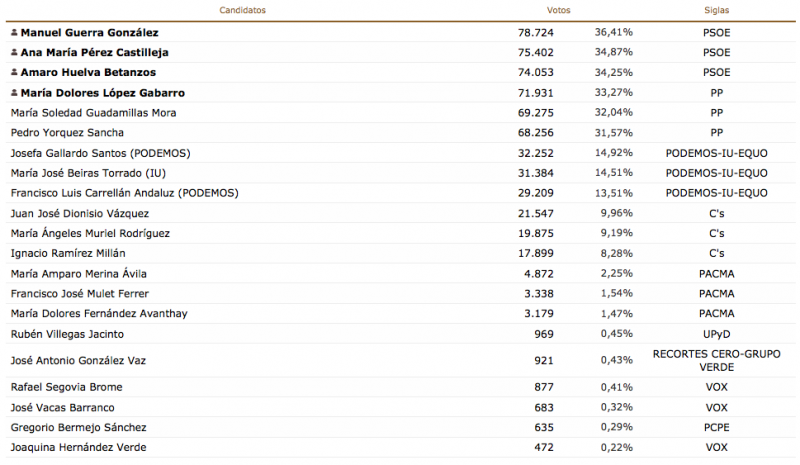Screen dimensions: 800x465
Task: Select candidate Pedro Yorquez Sancha
Action: click(68, 133)
